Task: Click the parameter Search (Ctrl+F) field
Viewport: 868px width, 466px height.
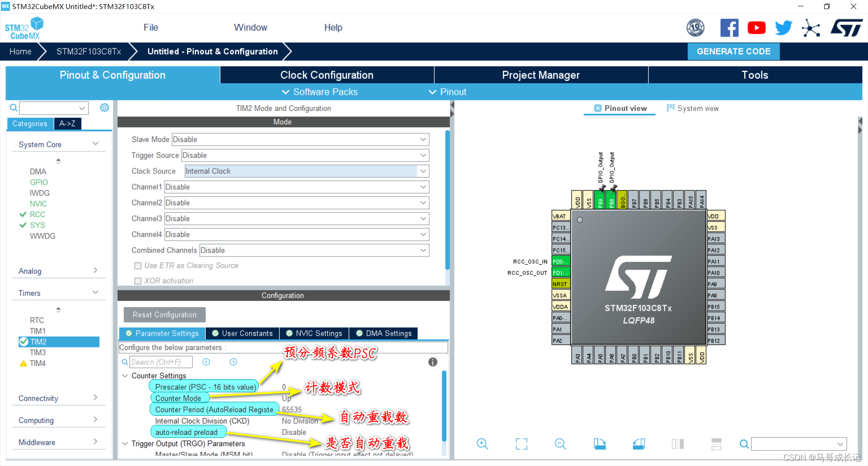Action: 161,362
